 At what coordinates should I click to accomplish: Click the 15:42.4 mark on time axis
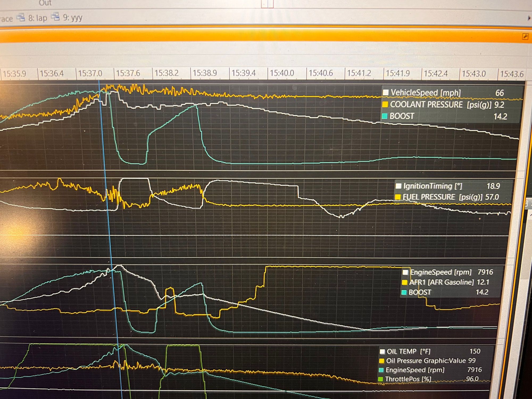pyautogui.click(x=436, y=73)
